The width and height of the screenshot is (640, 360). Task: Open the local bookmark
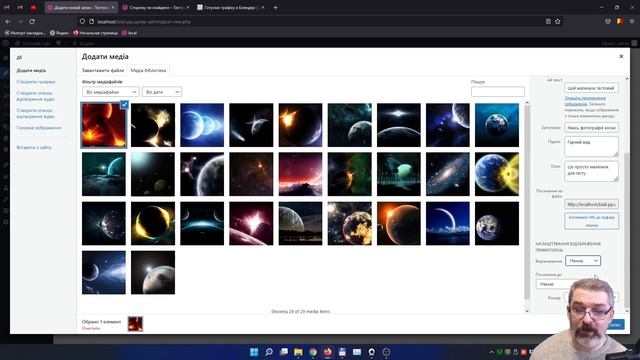[x=129, y=33]
